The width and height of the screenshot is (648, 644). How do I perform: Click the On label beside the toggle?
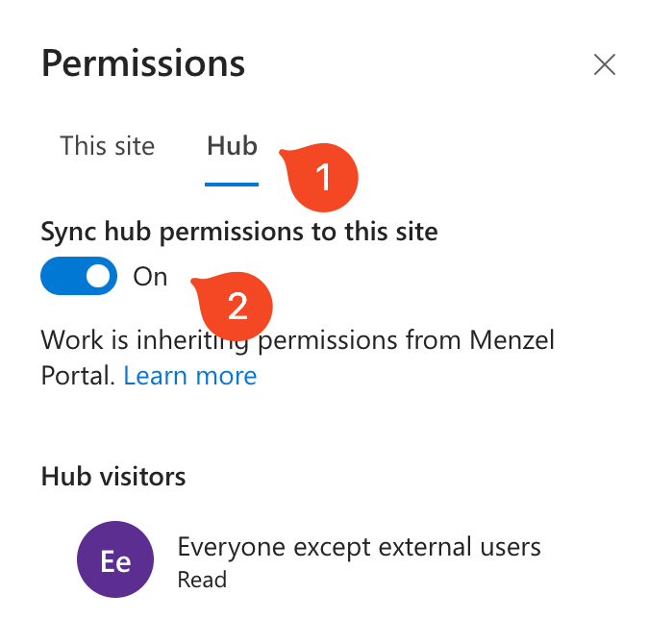150,277
